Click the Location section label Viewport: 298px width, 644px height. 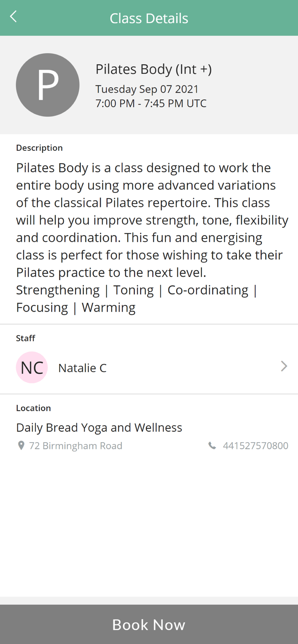pos(34,408)
